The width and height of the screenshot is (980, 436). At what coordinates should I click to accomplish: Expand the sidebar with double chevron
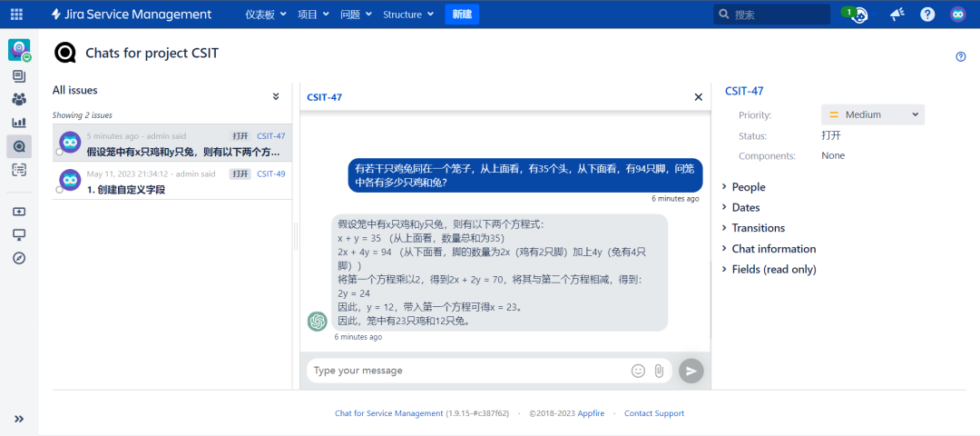coord(19,419)
